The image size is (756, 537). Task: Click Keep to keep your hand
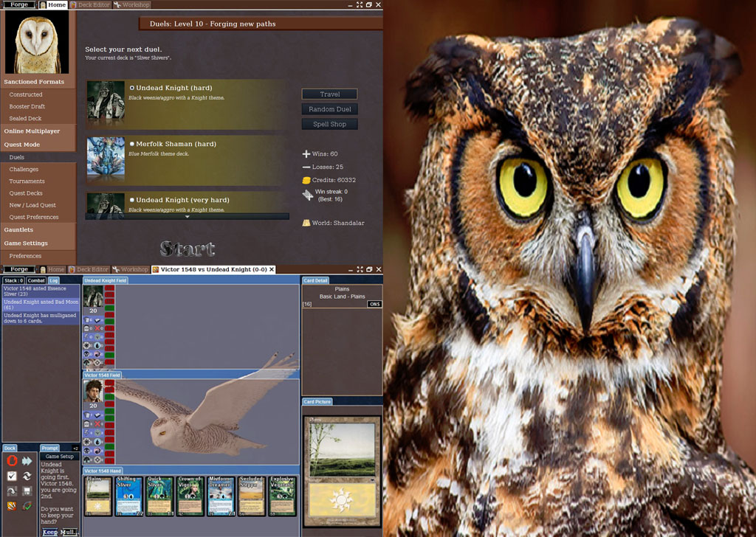[x=49, y=532]
